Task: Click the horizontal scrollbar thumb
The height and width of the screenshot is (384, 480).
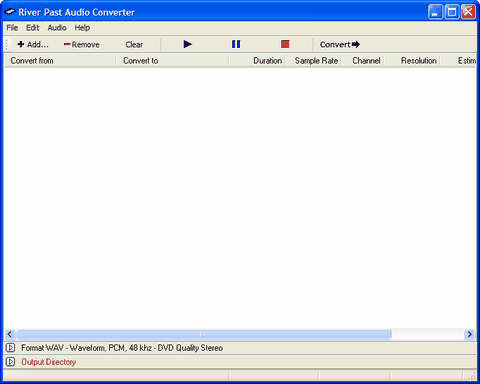Action: click(x=203, y=334)
